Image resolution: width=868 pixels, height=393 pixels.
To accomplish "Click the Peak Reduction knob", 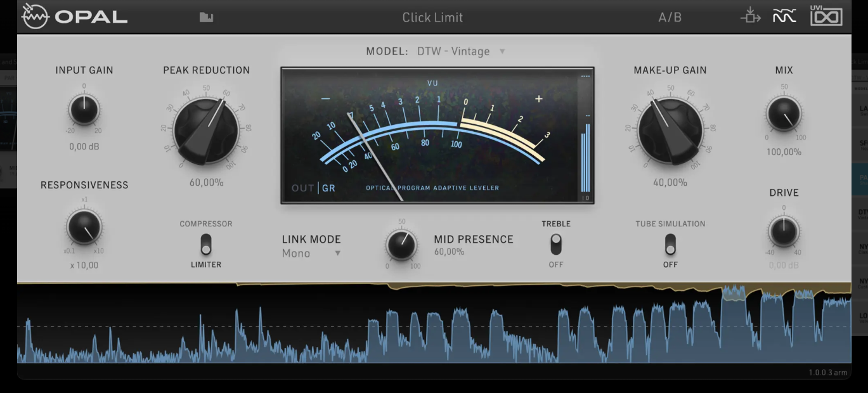I will click(206, 131).
